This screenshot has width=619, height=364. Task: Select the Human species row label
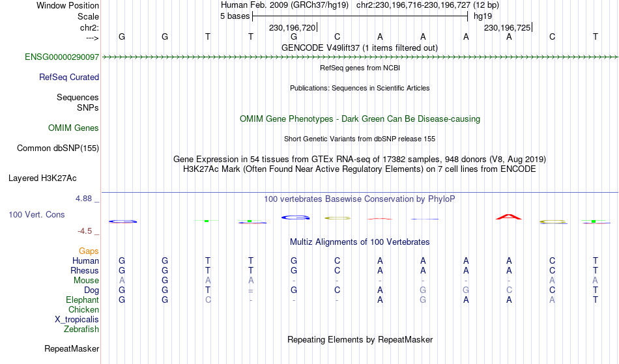pos(85,260)
